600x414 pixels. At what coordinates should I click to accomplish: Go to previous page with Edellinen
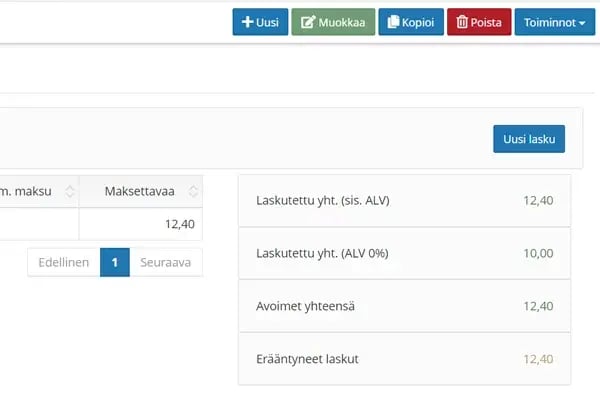pos(64,262)
